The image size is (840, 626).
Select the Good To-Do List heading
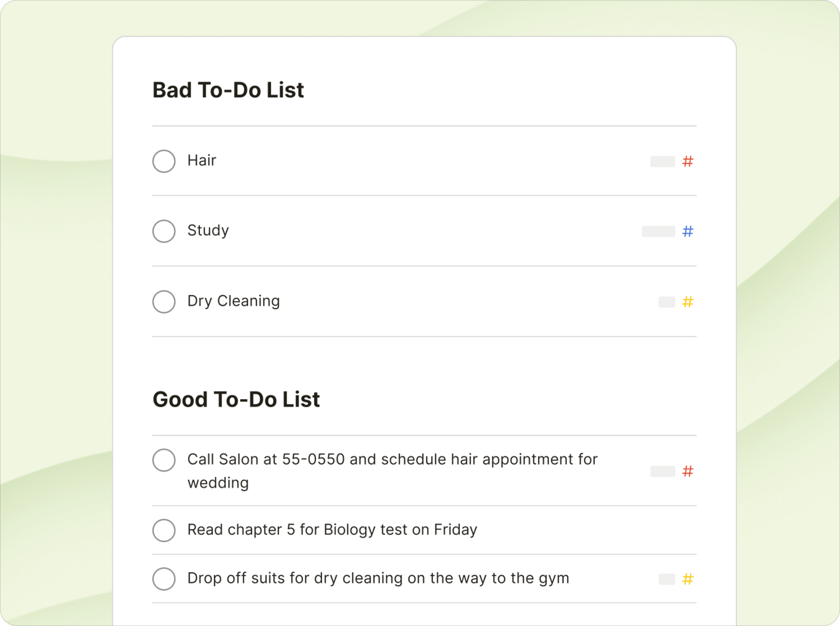point(236,399)
